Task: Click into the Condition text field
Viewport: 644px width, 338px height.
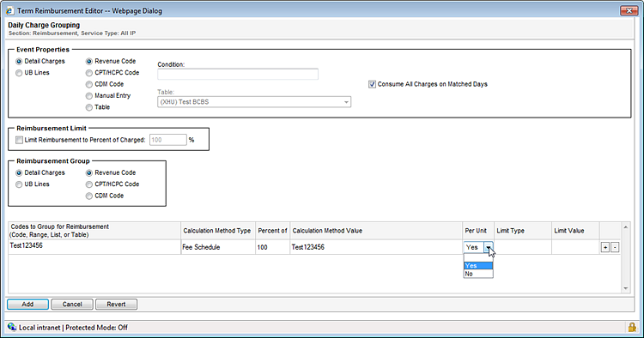Action: tap(238, 74)
